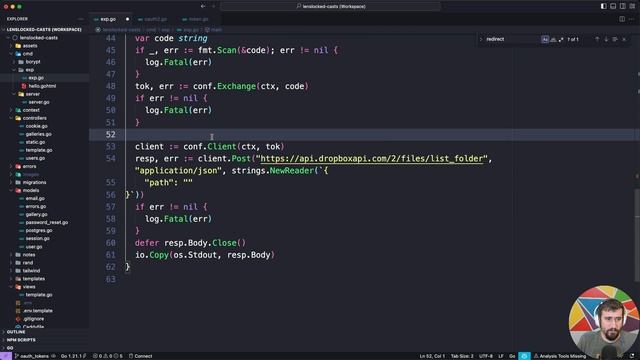Collapse the exp folder

(x=44, y=70)
